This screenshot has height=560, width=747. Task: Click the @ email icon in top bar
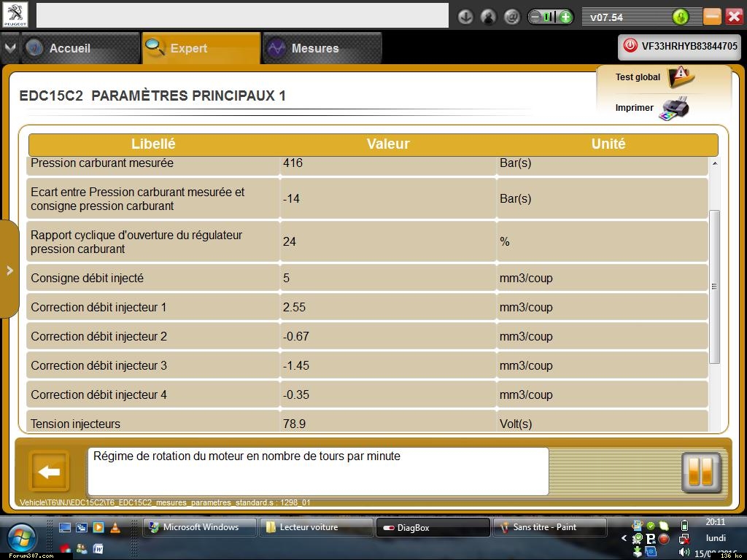point(512,16)
